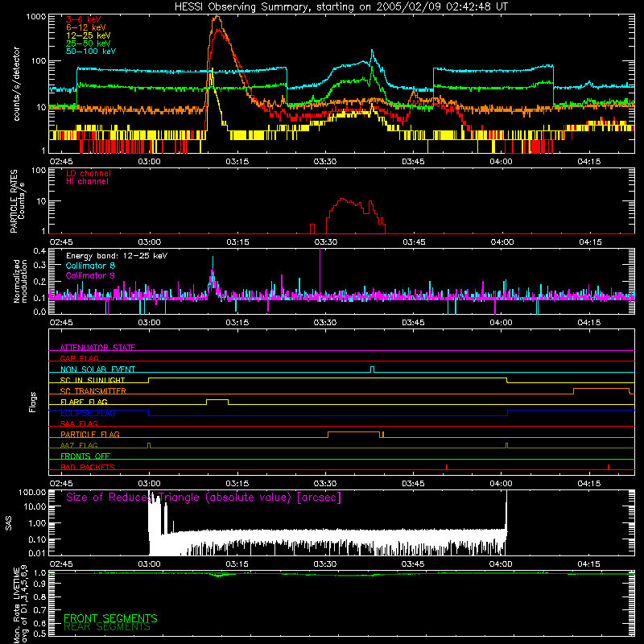644x644 pixels.
Task: Click the 'FRONT SEGMENTS' legend label
Action: [110, 618]
